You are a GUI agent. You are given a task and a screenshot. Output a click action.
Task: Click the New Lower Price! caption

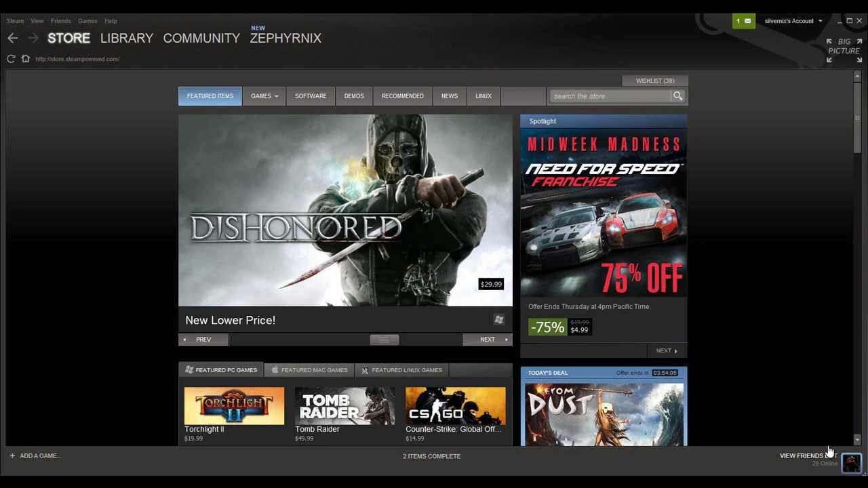pyautogui.click(x=231, y=320)
